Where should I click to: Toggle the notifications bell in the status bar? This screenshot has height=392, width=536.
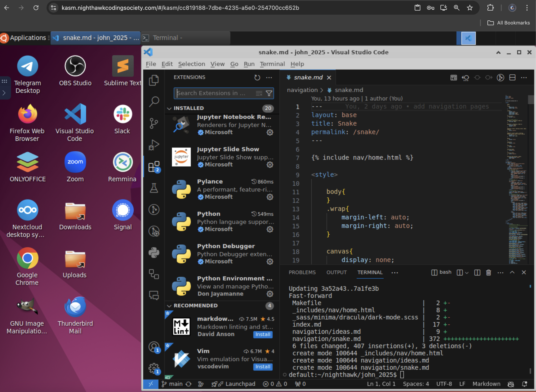(x=524, y=384)
